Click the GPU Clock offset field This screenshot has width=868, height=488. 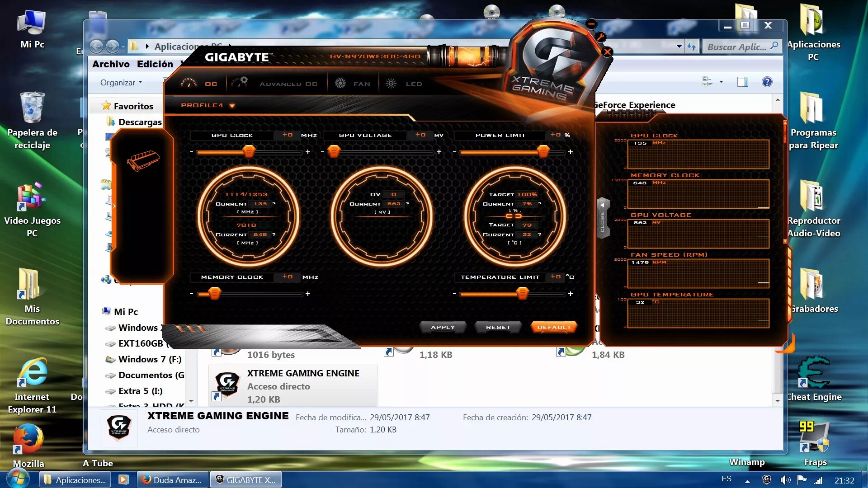tap(288, 135)
